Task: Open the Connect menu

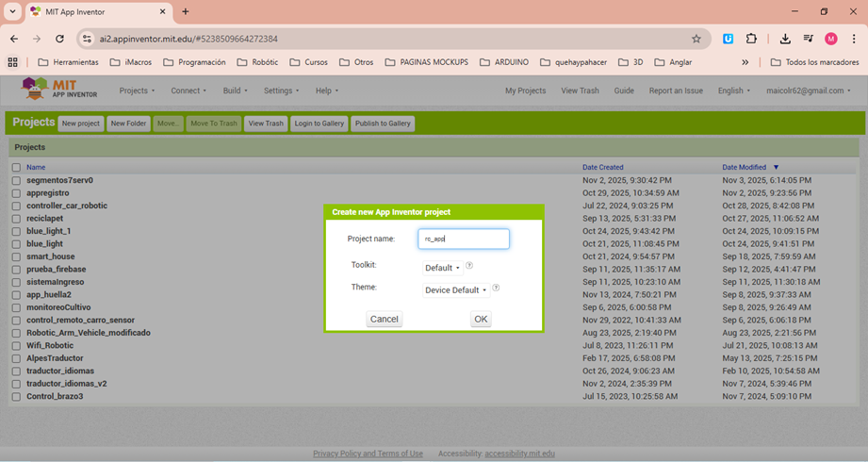Action: point(188,91)
